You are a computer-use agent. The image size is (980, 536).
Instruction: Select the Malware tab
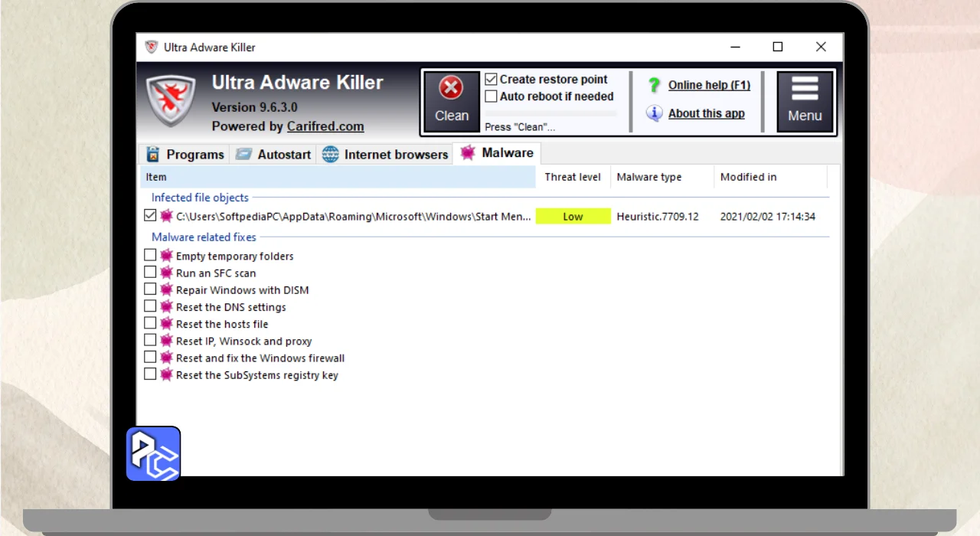(497, 153)
